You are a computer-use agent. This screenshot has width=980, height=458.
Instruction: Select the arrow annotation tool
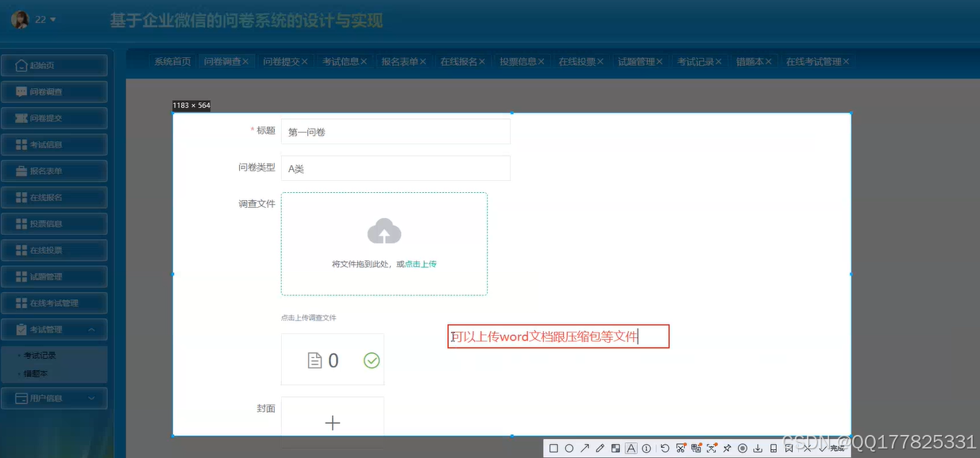(585, 448)
